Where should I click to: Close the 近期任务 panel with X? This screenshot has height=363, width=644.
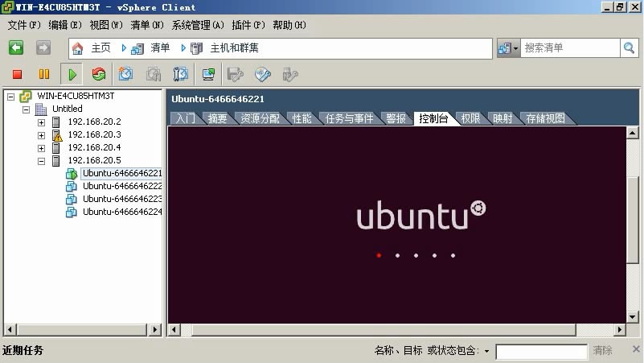coord(636,349)
